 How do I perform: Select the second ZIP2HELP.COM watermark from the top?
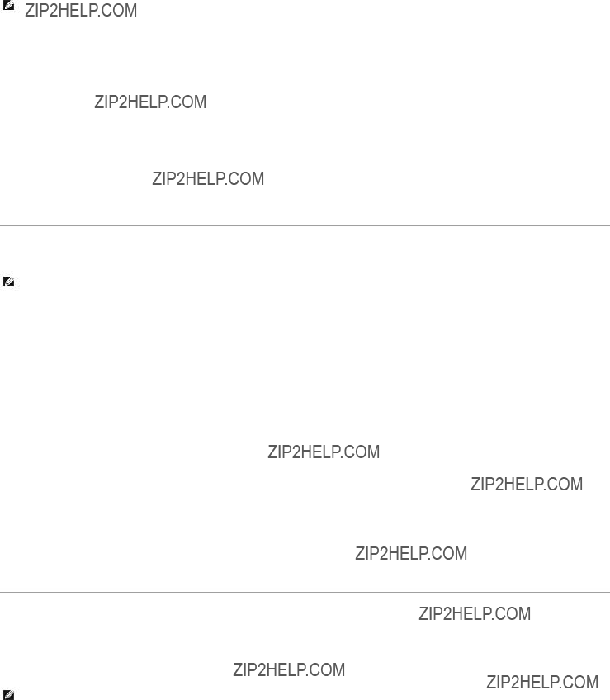150,102
